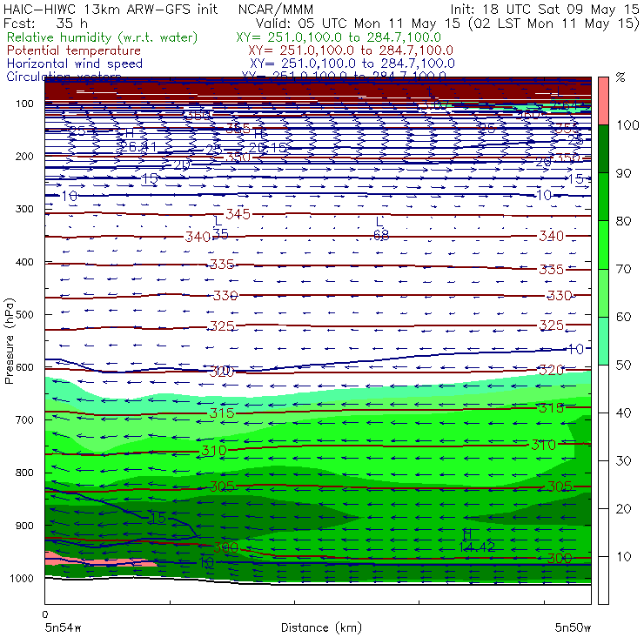Click the "300" pressure axis tick label

(x=24, y=209)
